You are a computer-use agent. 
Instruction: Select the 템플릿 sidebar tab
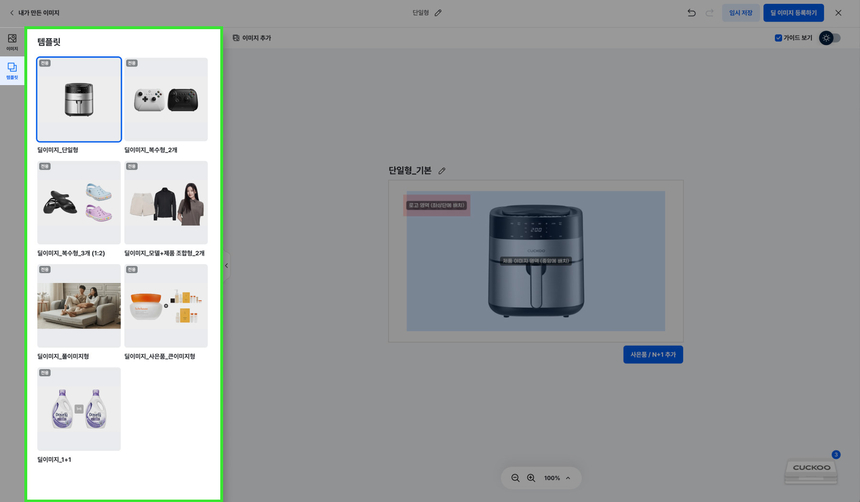click(12, 70)
